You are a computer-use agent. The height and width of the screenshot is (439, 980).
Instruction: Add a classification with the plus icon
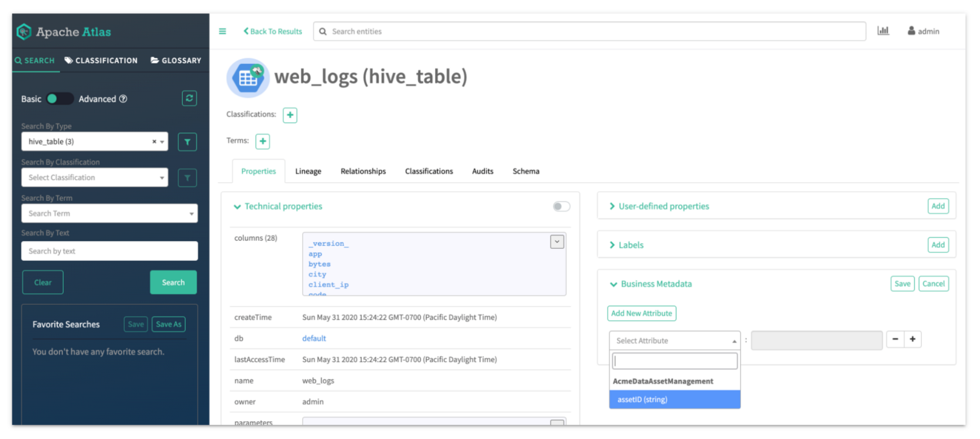coord(290,115)
